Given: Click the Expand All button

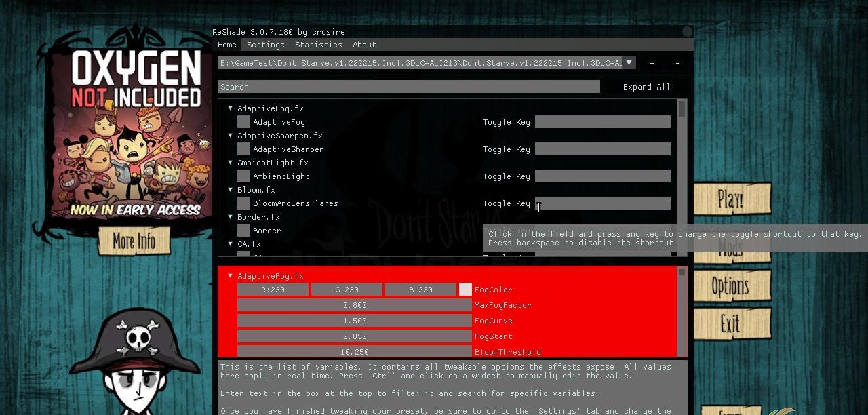Looking at the screenshot, I should [x=646, y=87].
